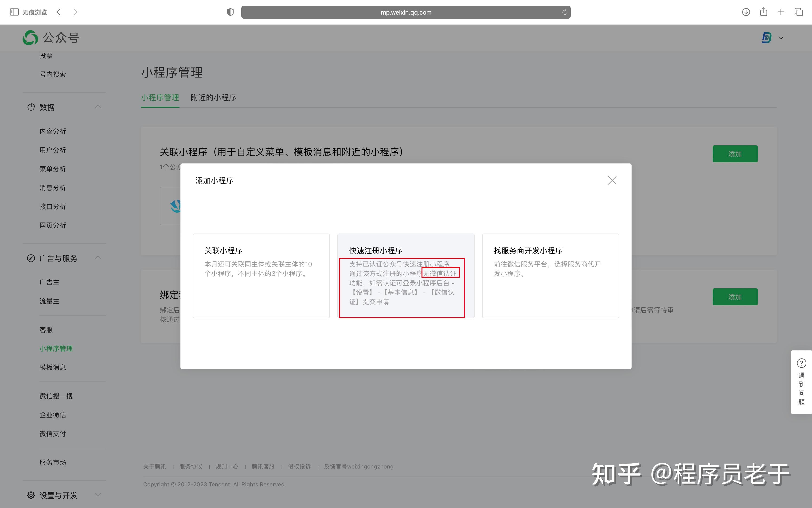Click the 无痕浏览 label in Safari
Viewport: 812px width, 508px height.
coord(35,12)
